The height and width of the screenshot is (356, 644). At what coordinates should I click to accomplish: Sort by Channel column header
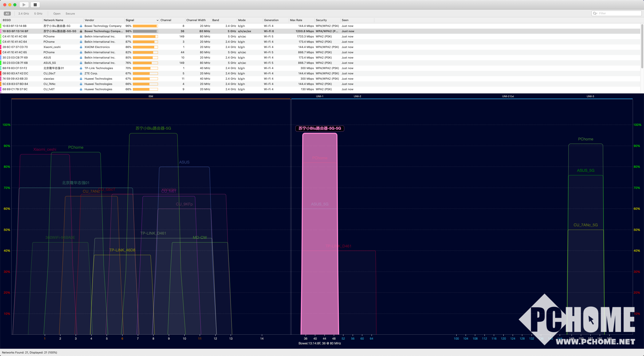172,20
